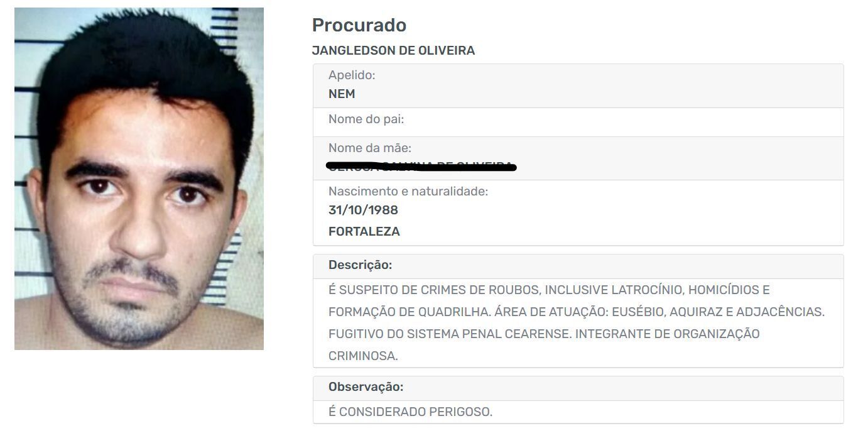This screenshot has width=868, height=438.
Task: Select the birth date 31/10/1988
Action: [x=363, y=210]
